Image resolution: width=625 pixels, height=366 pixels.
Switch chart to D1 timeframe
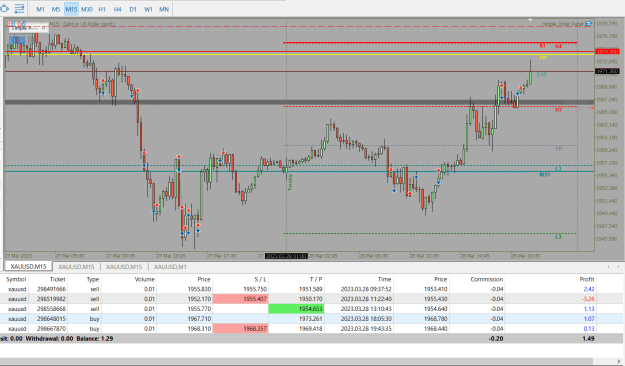pyautogui.click(x=133, y=9)
